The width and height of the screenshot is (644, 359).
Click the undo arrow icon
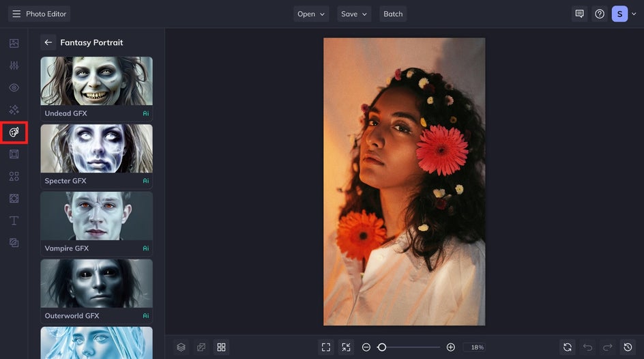coord(588,347)
